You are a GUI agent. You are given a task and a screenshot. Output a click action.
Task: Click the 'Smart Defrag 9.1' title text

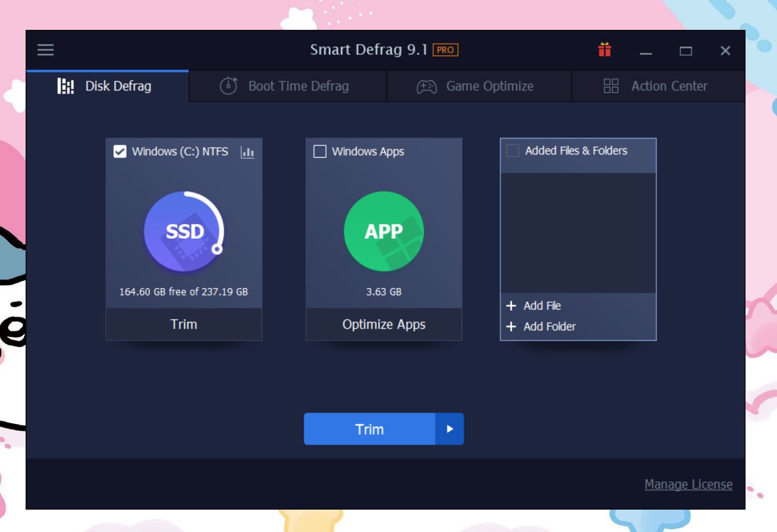369,50
